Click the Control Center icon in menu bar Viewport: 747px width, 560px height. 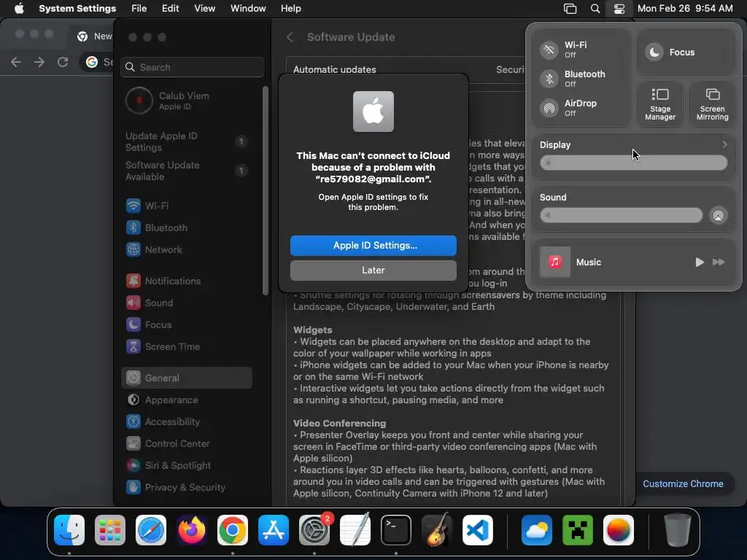(619, 9)
